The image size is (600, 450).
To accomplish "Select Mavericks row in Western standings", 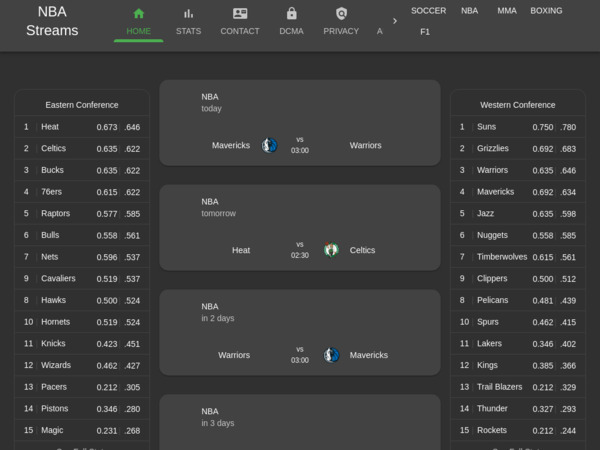I will 518,192.
